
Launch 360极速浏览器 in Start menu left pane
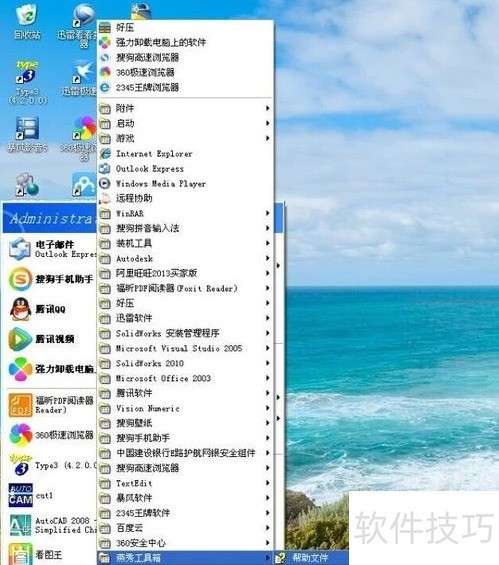tap(52, 435)
